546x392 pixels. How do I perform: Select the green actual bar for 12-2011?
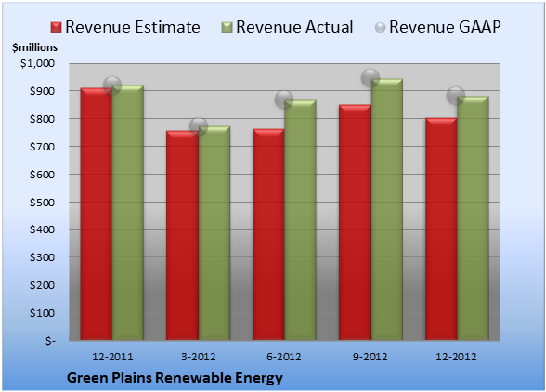pyautogui.click(x=128, y=213)
